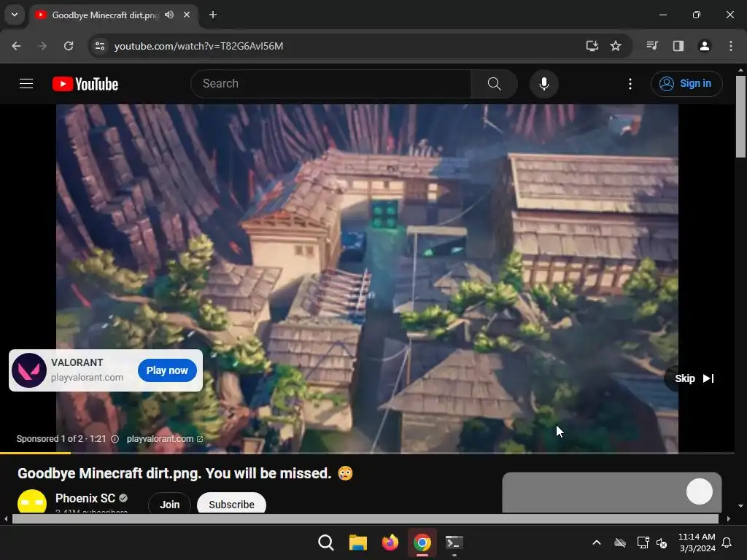747x560 pixels.
Task: Skip the sponsored ad
Action: (694, 378)
